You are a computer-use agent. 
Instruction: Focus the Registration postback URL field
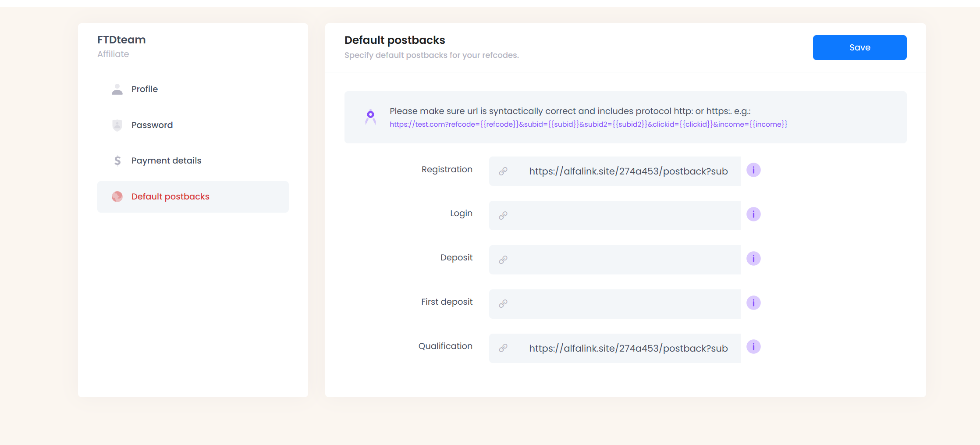click(x=628, y=171)
